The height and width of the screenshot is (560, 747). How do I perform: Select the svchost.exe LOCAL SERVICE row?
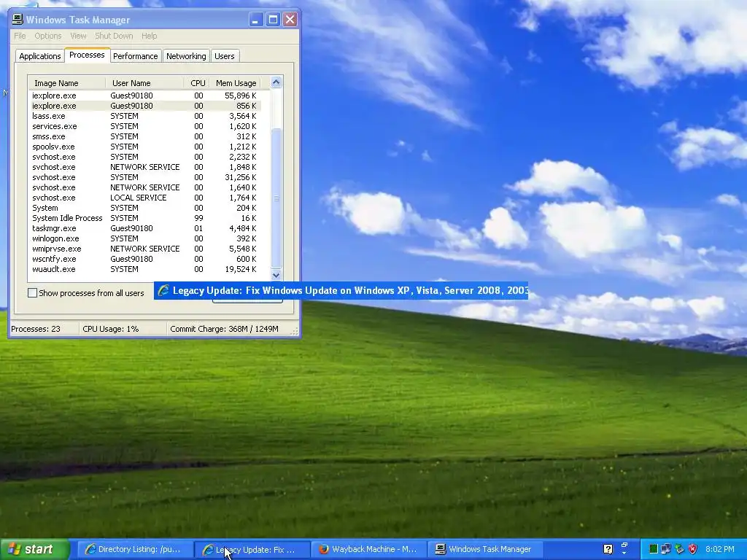click(144, 198)
